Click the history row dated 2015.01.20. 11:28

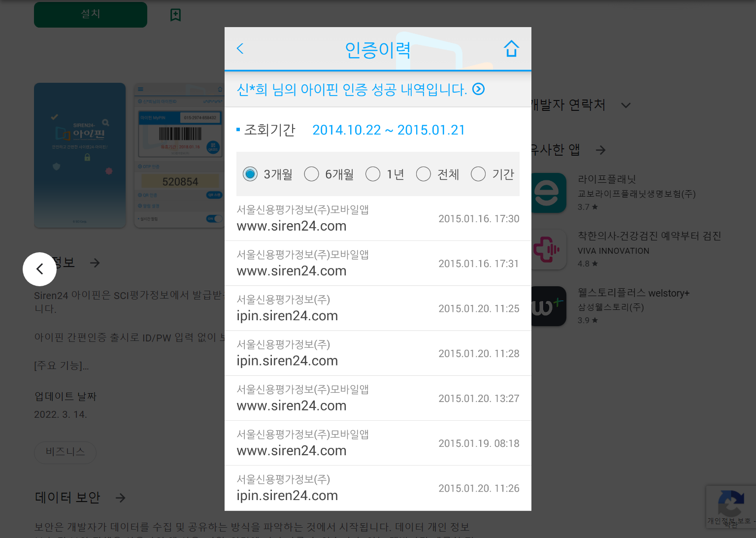378,353
